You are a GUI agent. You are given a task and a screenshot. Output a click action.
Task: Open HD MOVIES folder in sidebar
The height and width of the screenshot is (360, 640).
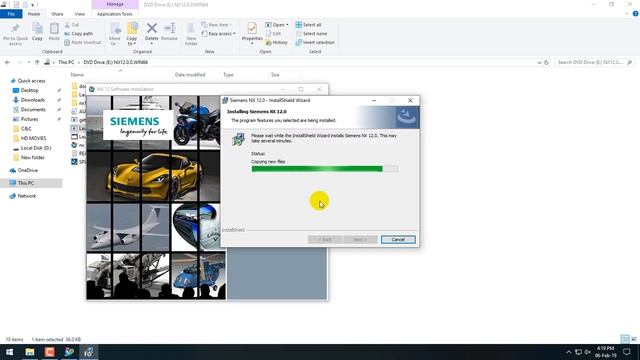[33, 138]
